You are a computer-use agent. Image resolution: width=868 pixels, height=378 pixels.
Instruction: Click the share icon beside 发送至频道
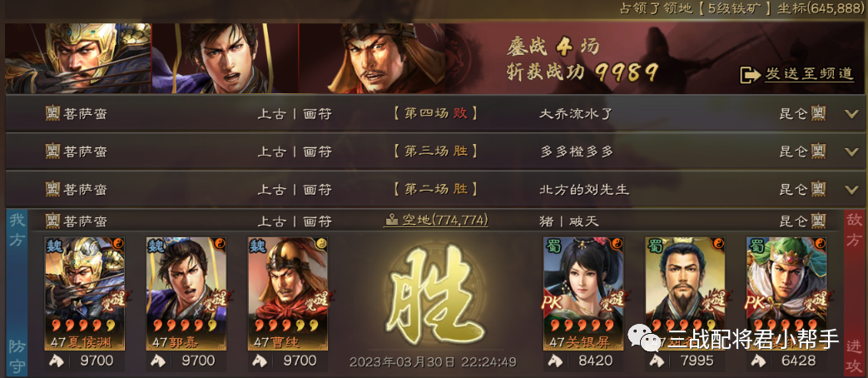click(750, 75)
